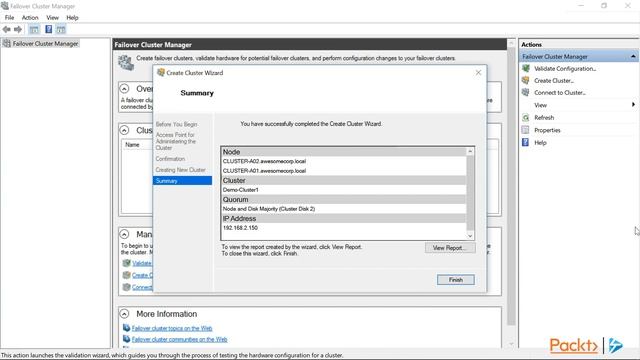This screenshot has height=360, width=640.
Task: Select the 192.168.2.150 IP address row
Action: point(344,228)
